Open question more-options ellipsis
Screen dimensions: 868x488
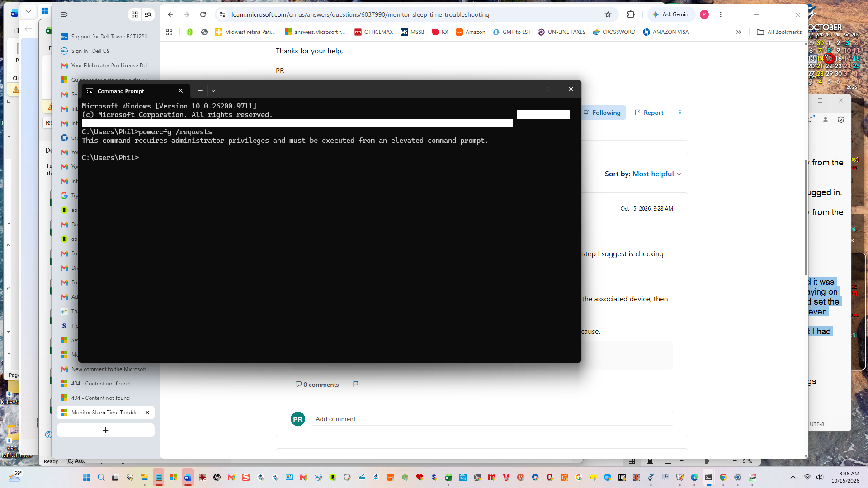tap(680, 113)
